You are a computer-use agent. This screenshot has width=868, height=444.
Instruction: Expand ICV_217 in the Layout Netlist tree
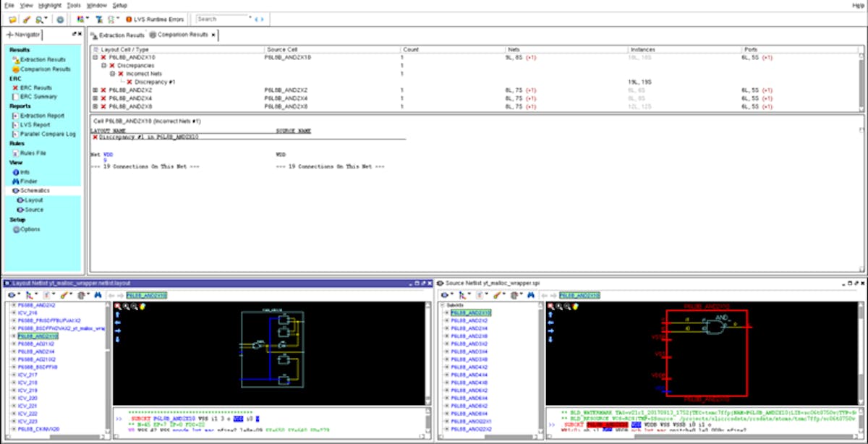click(x=13, y=375)
